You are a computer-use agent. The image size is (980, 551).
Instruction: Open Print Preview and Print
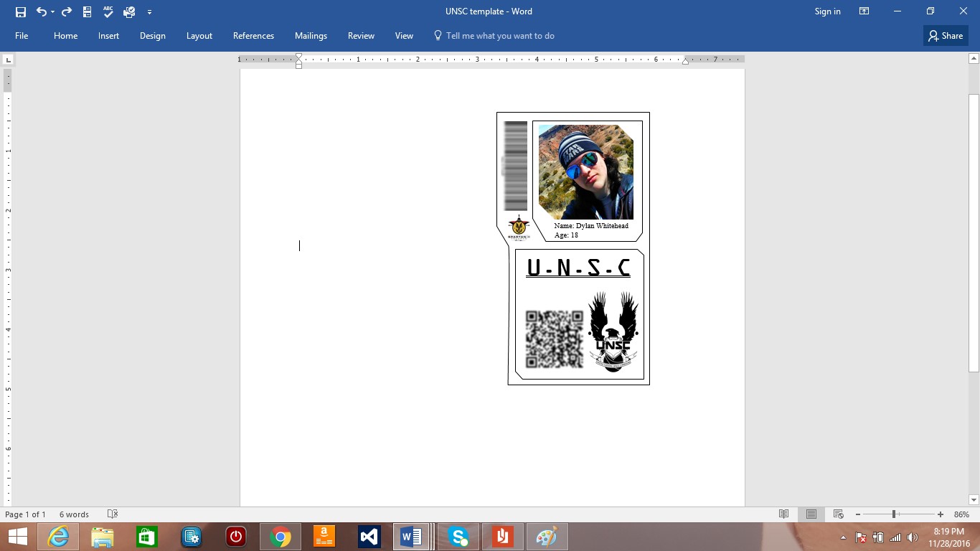click(129, 11)
